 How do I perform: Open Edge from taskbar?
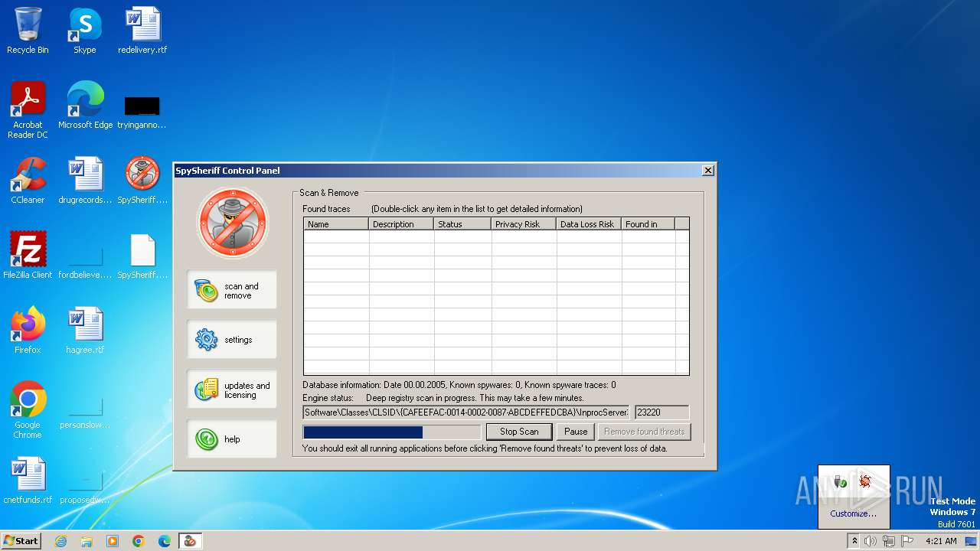click(165, 541)
